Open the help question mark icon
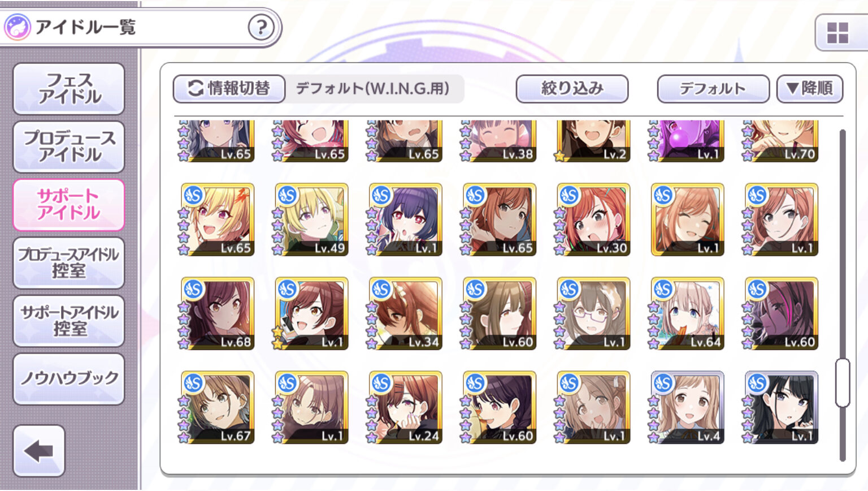This screenshot has width=868, height=491. coord(261,27)
